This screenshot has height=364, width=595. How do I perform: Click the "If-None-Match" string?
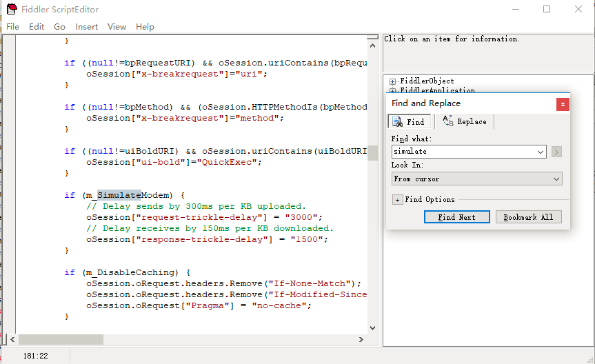coord(310,283)
